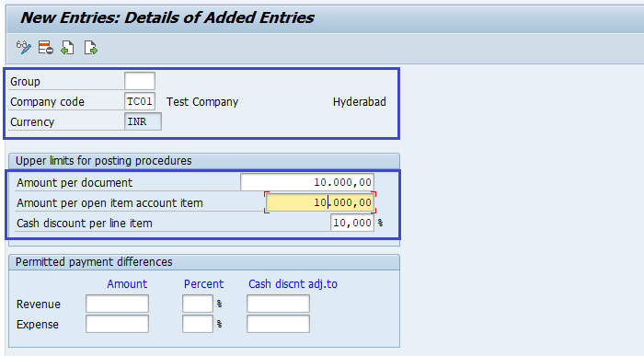The height and width of the screenshot is (356, 644).
Task: Edit Cash discount per line item field
Action: tap(352, 223)
